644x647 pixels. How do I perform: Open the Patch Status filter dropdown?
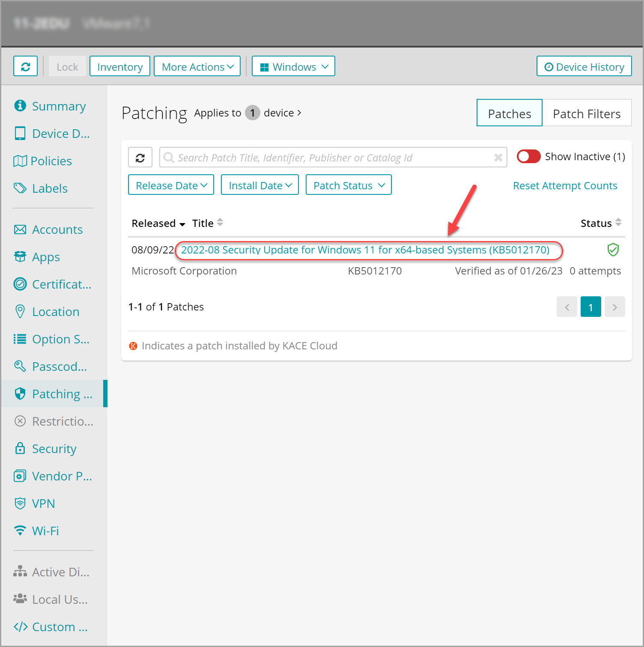(x=349, y=185)
